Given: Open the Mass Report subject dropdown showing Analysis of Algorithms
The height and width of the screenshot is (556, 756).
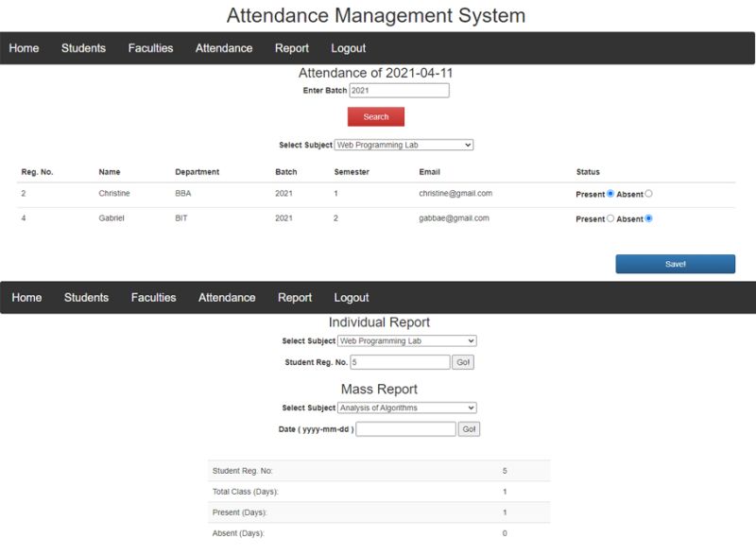Looking at the screenshot, I should pos(408,408).
